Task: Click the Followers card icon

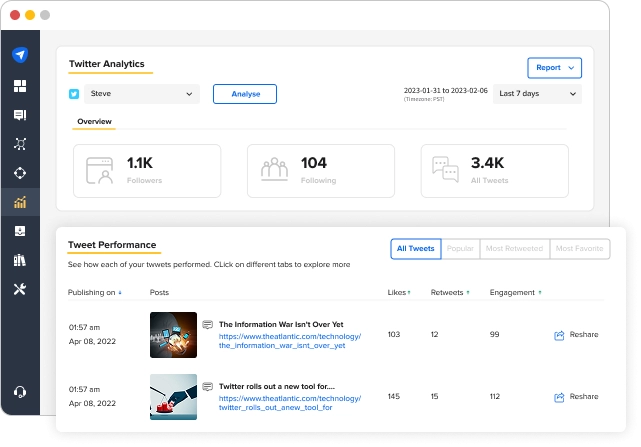Action: [x=99, y=171]
